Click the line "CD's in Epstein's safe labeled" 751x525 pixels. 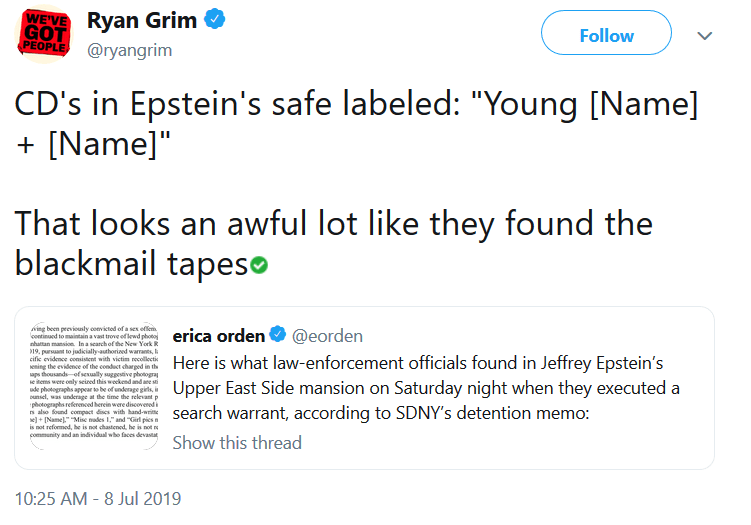coord(356,105)
